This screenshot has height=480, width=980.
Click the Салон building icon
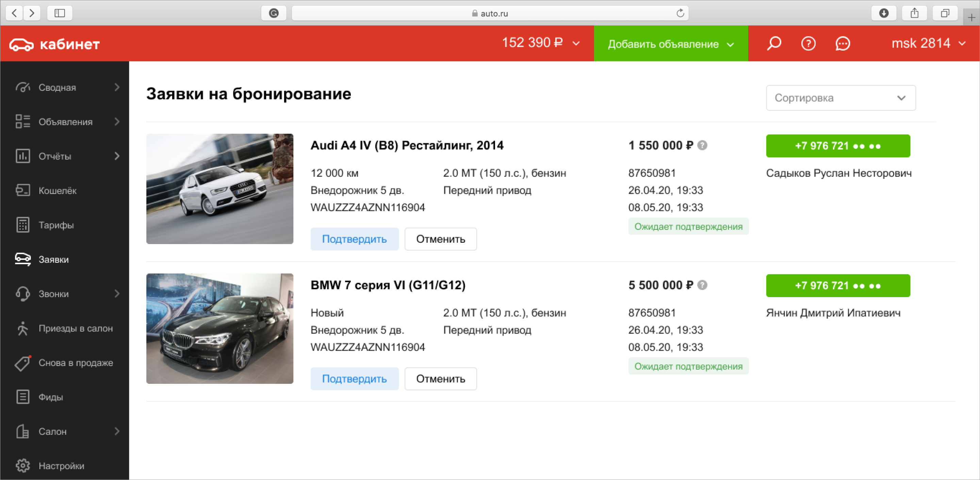coord(23,431)
